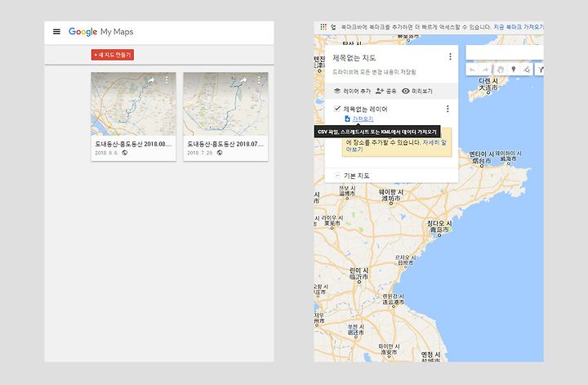Click the 도내동산·흥도동산 2018.07 title text

[225, 144]
